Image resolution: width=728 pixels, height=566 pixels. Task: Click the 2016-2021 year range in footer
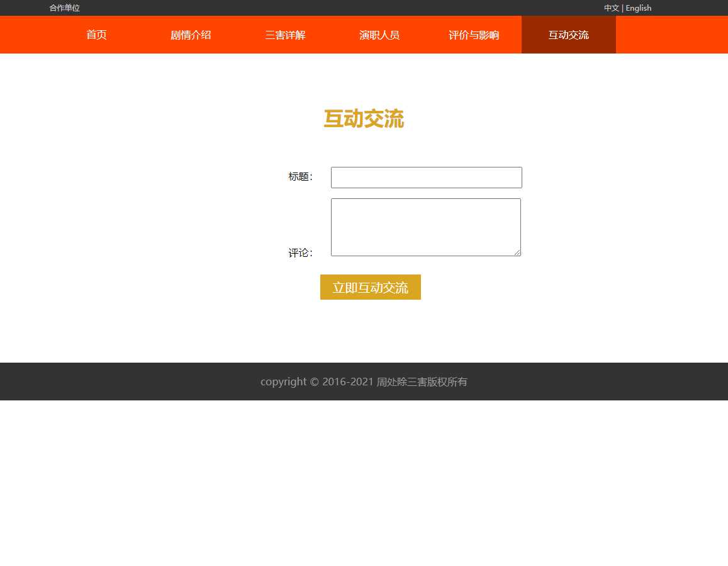(x=348, y=382)
